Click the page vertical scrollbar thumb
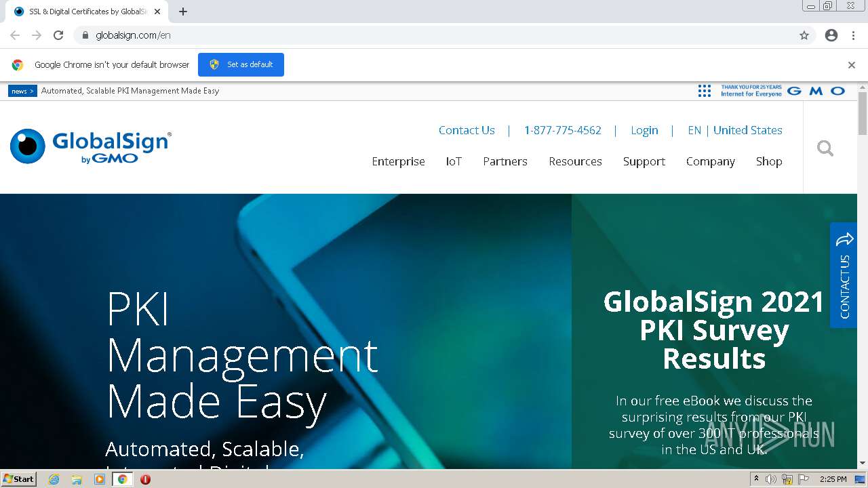Viewport: 868px width, 488px height. point(863,113)
